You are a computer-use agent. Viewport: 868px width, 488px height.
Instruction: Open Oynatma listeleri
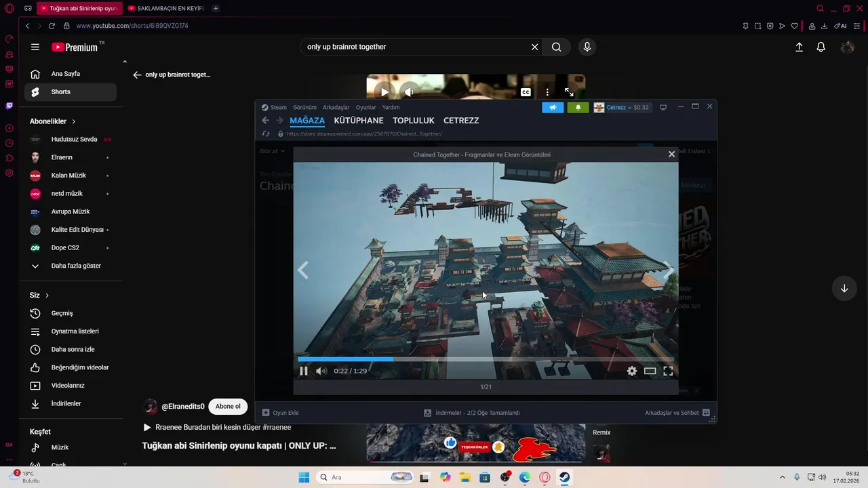click(x=71, y=331)
